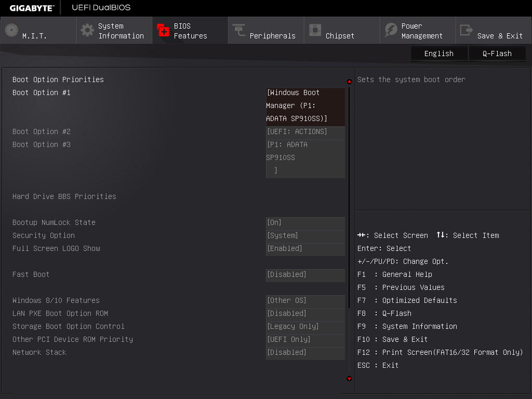
Task: Change Other PCI Device ROM Priority value
Action: [x=305, y=340]
